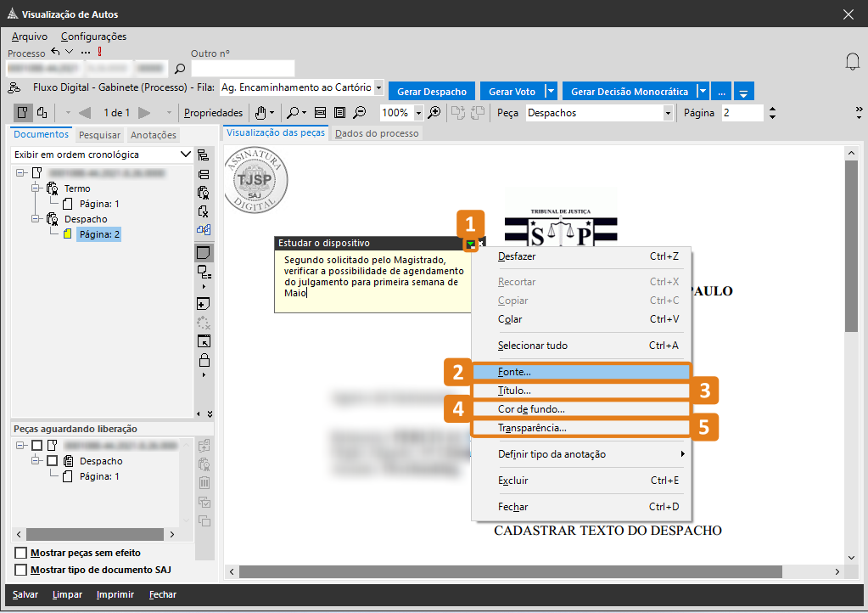Select the hand pan tool
This screenshot has width=868, height=613.
(x=260, y=113)
